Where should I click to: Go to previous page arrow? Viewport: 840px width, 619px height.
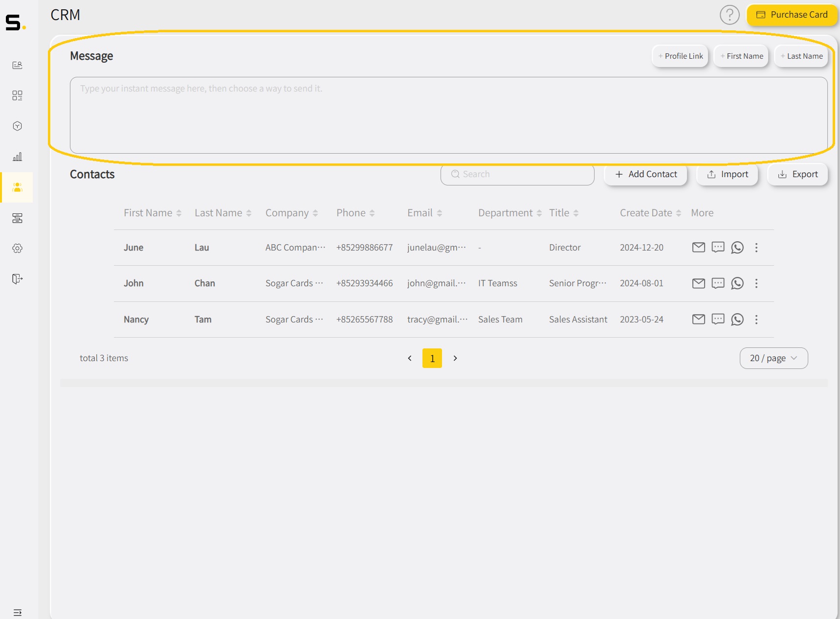(x=410, y=358)
